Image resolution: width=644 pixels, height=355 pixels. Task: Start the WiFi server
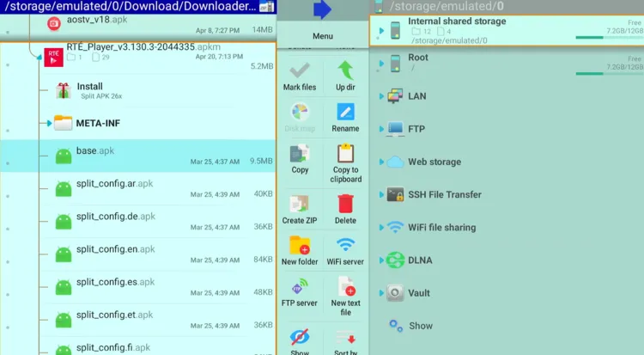click(x=345, y=251)
